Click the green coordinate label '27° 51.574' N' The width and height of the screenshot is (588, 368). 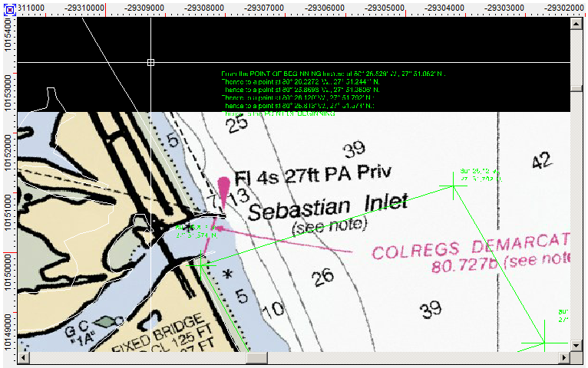click(x=197, y=235)
